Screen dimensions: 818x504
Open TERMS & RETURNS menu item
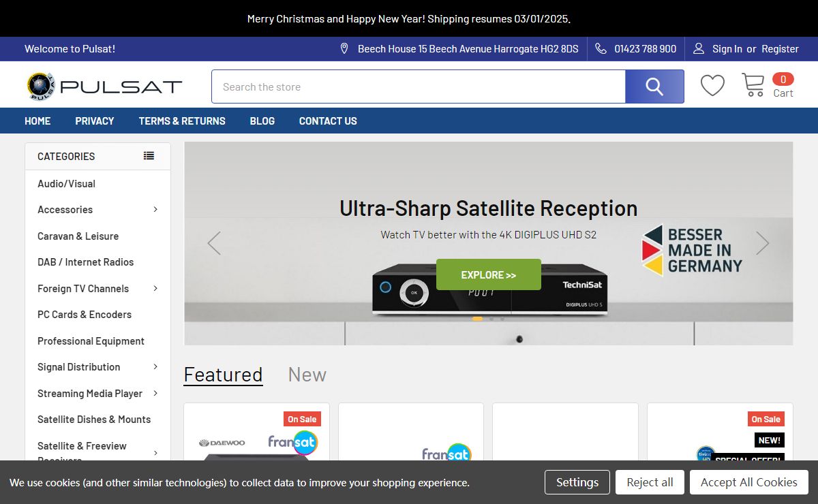tap(182, 121)
